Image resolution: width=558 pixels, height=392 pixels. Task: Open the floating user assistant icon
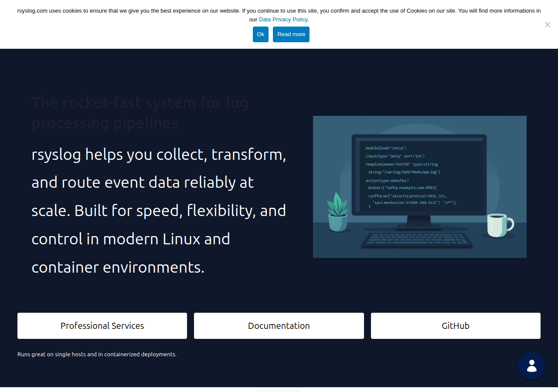[x=532, y=366]
